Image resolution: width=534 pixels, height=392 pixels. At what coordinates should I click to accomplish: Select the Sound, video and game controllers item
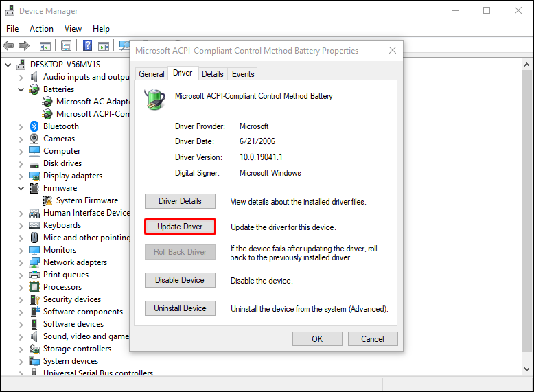pyautogui.click(x=86, y=336)
